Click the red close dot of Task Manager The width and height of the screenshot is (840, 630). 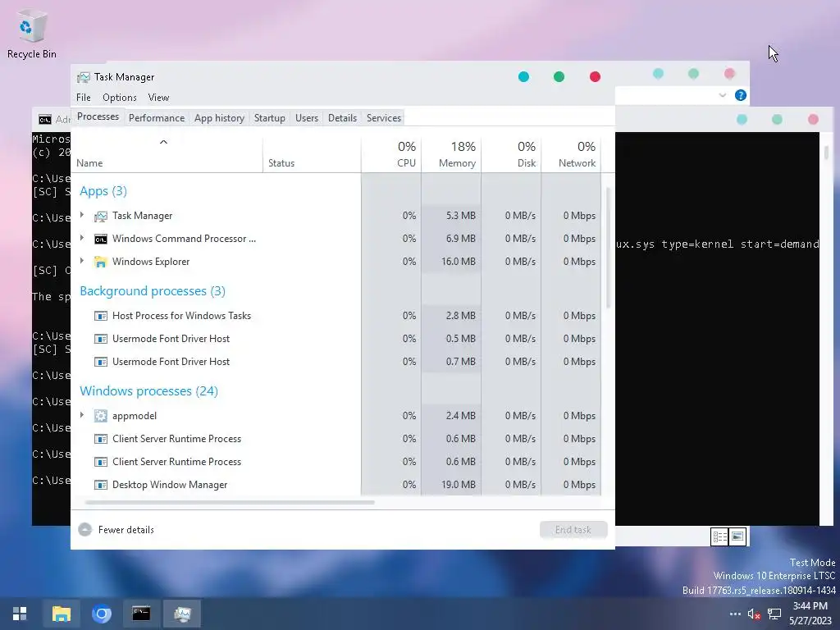[595, 76]
